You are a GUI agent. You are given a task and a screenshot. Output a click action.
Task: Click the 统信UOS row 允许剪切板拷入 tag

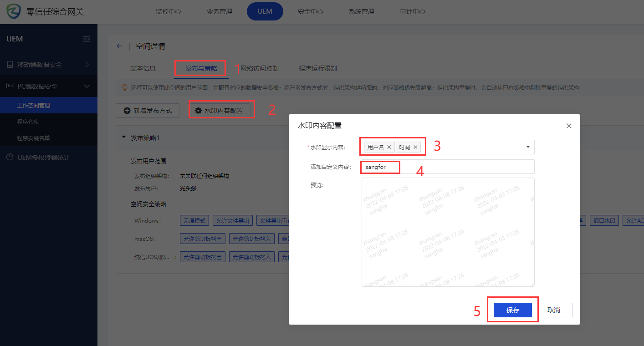[252, 257]
